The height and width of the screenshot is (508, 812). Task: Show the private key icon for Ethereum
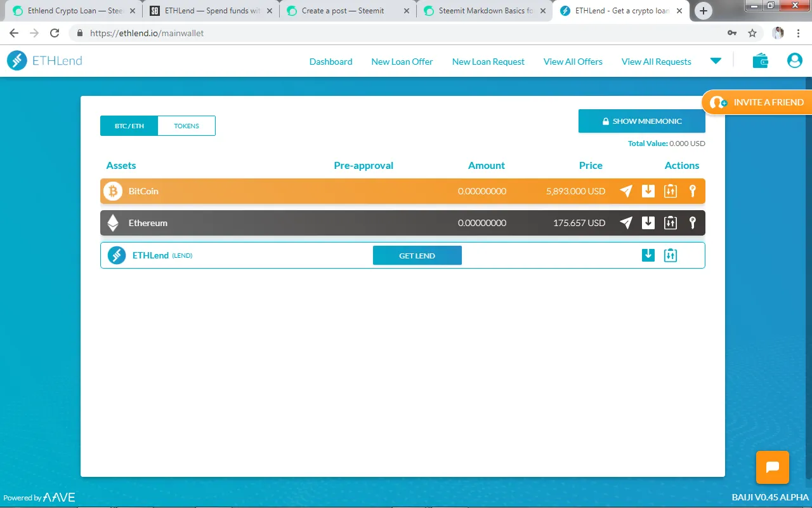click(693, 223)
